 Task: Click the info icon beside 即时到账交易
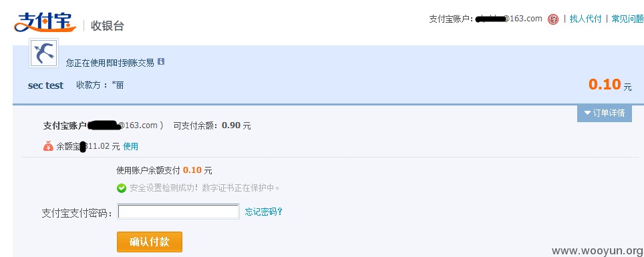pos(161,61)
